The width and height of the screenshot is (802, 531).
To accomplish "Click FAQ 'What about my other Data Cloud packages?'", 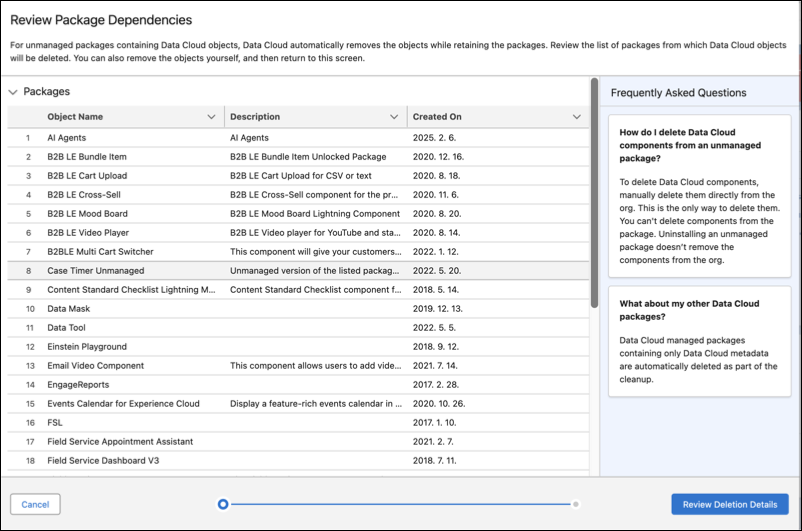I will coord(689,310).
